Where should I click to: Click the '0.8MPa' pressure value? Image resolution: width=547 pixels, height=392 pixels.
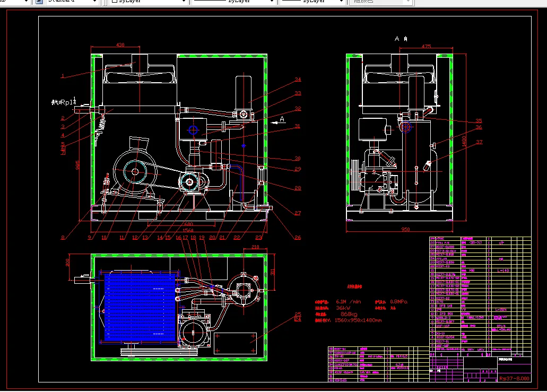tap(399, 302)
